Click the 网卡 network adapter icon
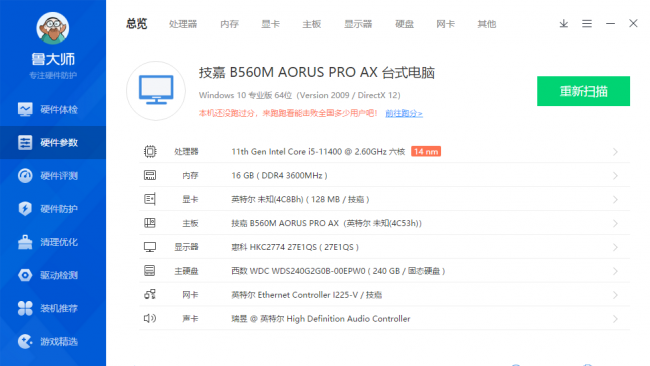Viewport: 650px width, 366px height. click(150, 295)
